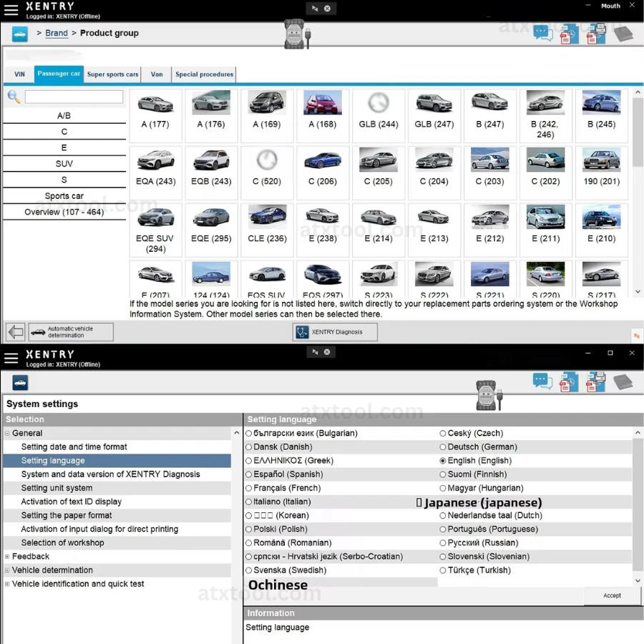
Task: Select Español (Spanish) radio button
Action: pyautogui.click(x=248, y=474)
